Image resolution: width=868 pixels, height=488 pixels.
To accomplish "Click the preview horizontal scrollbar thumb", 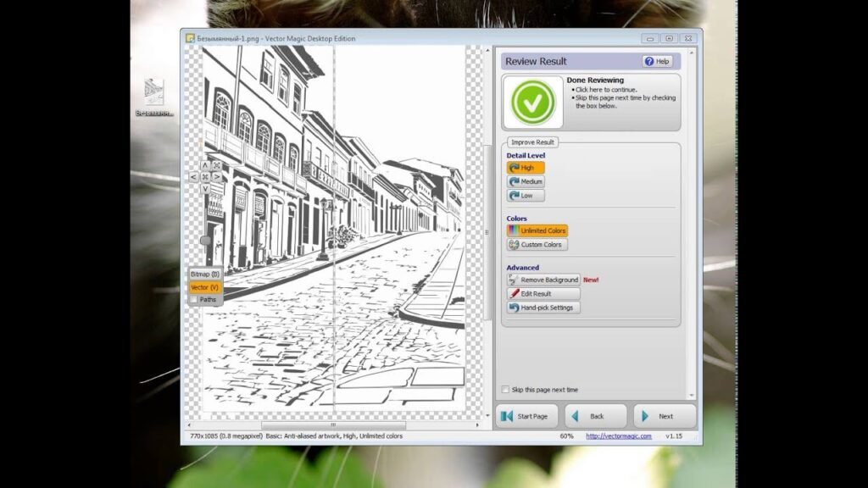I will point(333,425).
